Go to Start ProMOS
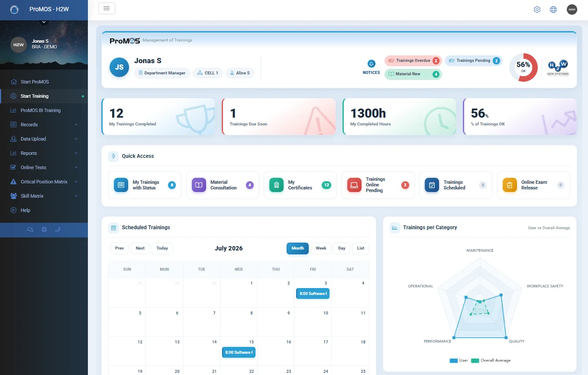Screen dimensions: 588x375 [x=44, y=82]
